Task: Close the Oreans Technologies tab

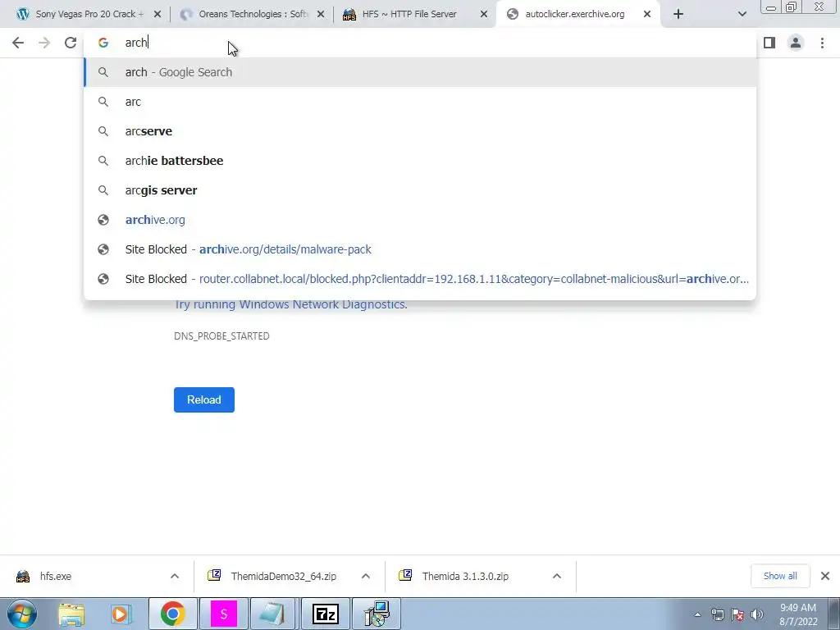Action: tap(321, 15)
